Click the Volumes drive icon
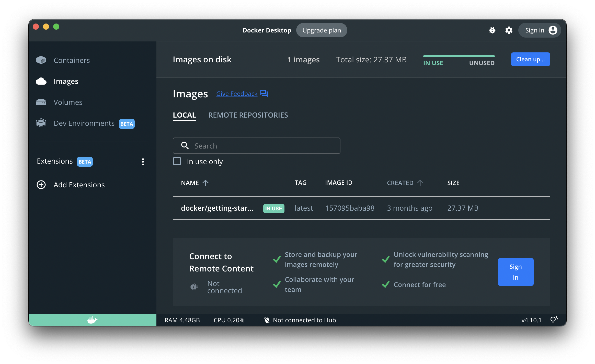Image resolution: width=595 pixels, height=364 pixels. tap(41, 102)
